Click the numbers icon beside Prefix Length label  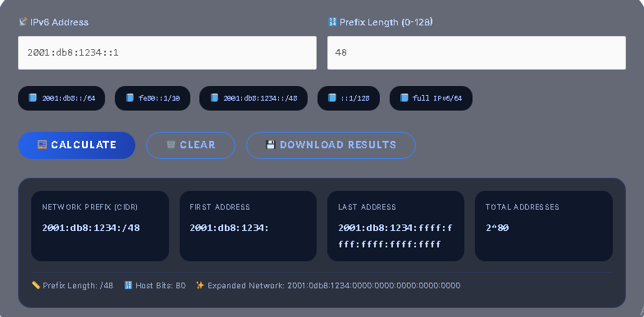point(333,22)
